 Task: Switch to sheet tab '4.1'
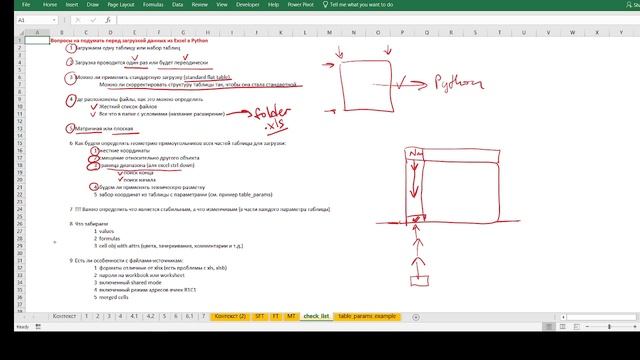coord(134,316)
